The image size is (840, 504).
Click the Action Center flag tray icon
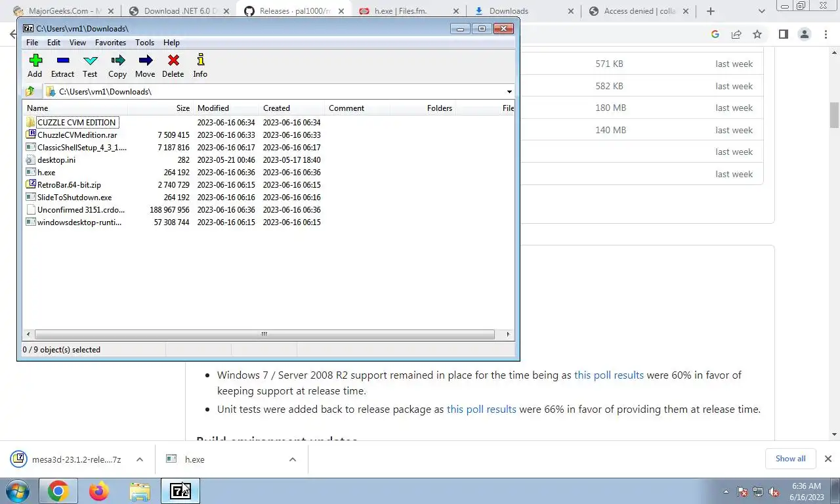pyautogui.click(x=742, y=492)
